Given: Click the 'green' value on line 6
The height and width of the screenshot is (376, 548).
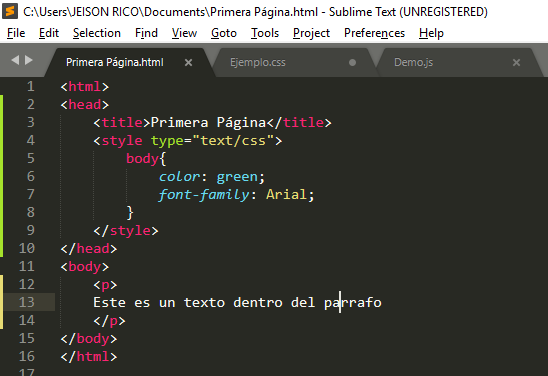Looking at the screenshot, I should pos(237,176).
